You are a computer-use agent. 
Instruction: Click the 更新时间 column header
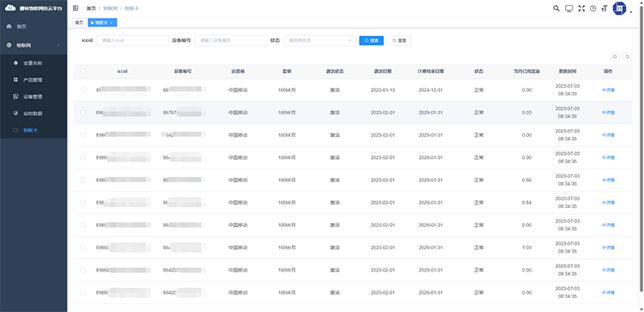[568, 71]
